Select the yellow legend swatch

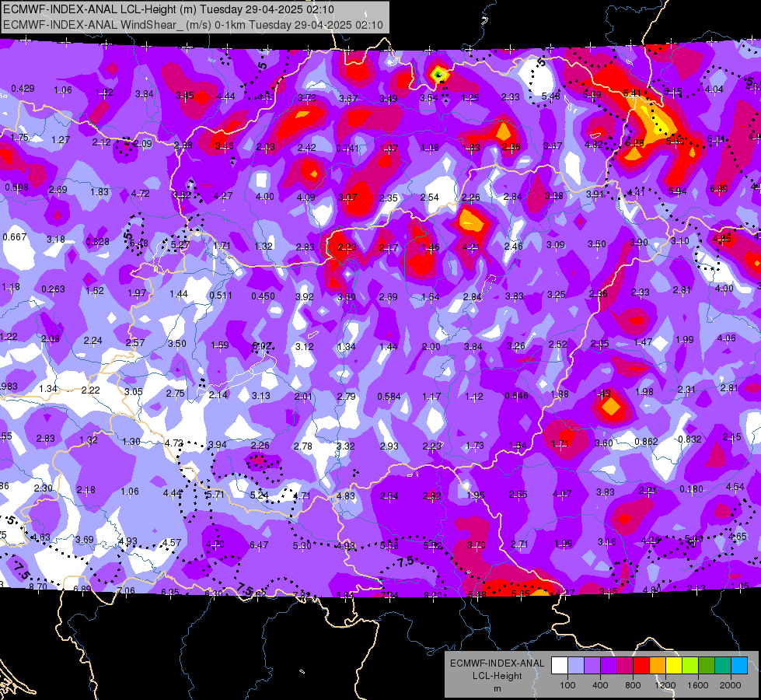tap(674, 666)
